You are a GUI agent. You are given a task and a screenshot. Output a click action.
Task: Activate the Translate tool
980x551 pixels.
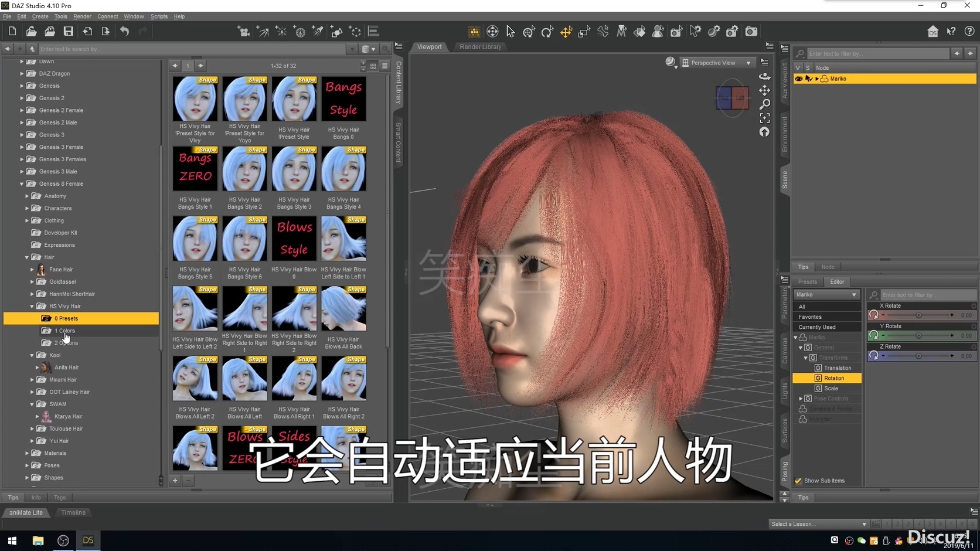tap(566, 32)
